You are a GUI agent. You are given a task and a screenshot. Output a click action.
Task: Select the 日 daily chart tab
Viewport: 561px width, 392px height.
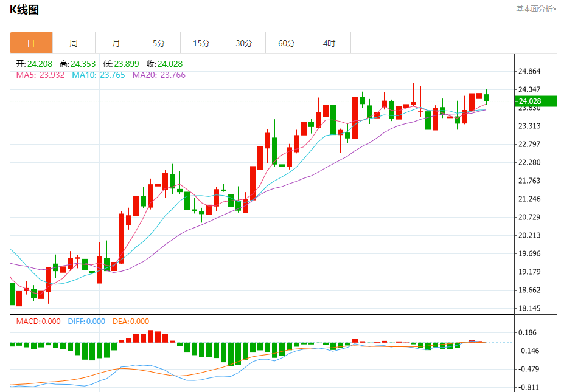point(31,43)
